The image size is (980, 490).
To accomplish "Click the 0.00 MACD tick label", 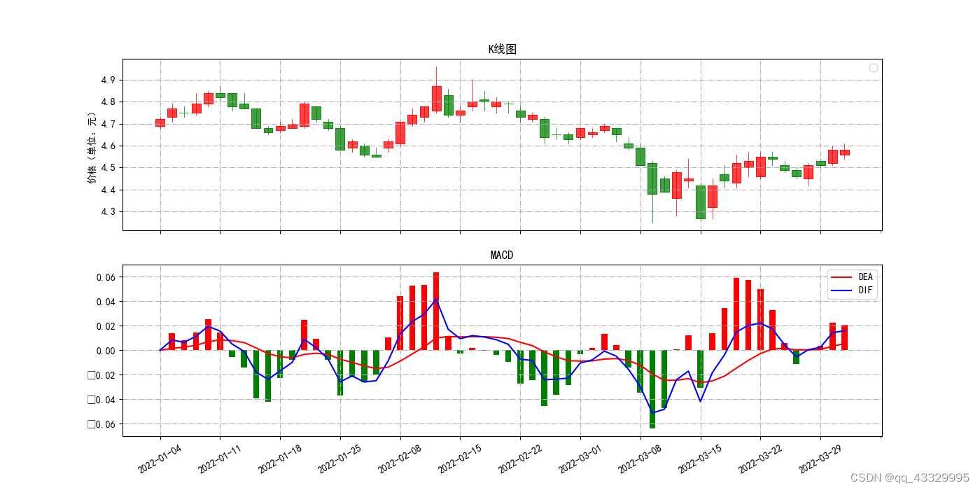I will 106,350.
